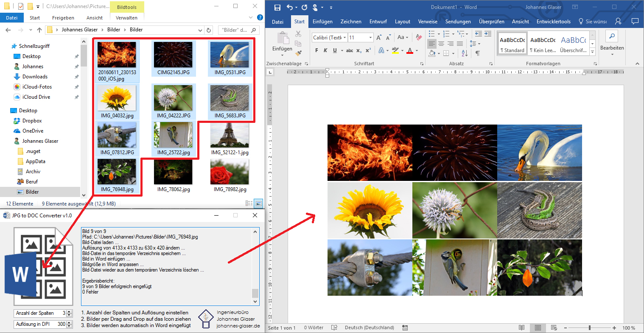Viewport: 644px width, 333px height.
Task: Apply the Überschrift heading style
Action: click(573, 44)
